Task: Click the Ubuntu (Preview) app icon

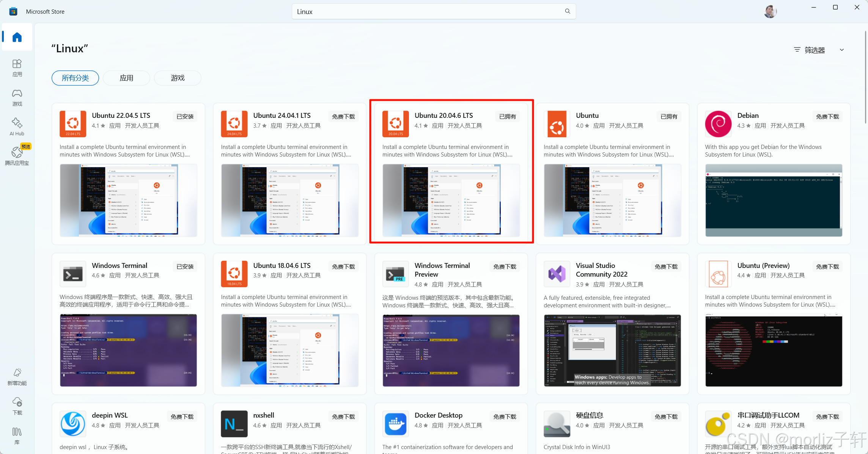Action: [x=718, y=274]
